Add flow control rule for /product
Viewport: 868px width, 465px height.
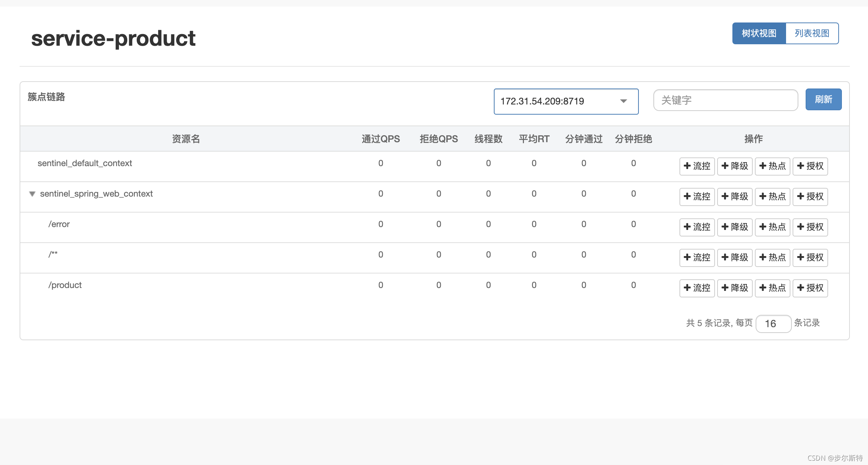coord(697,288)
